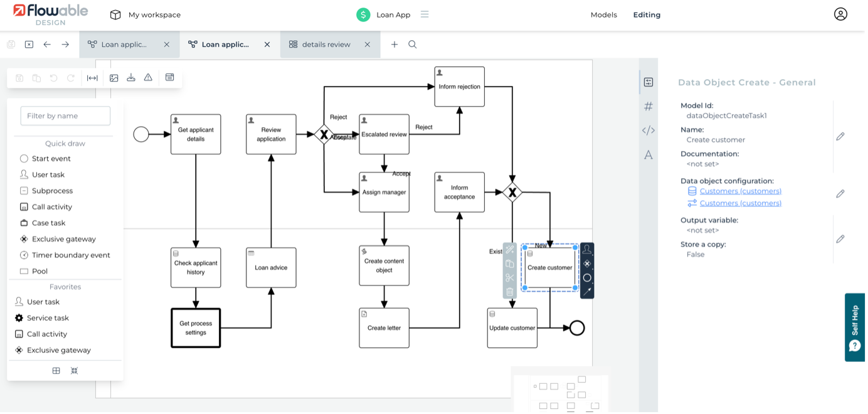Click the Customers (customers) data object link
This screenshot has height=414, width=868.
coord(740,191)
